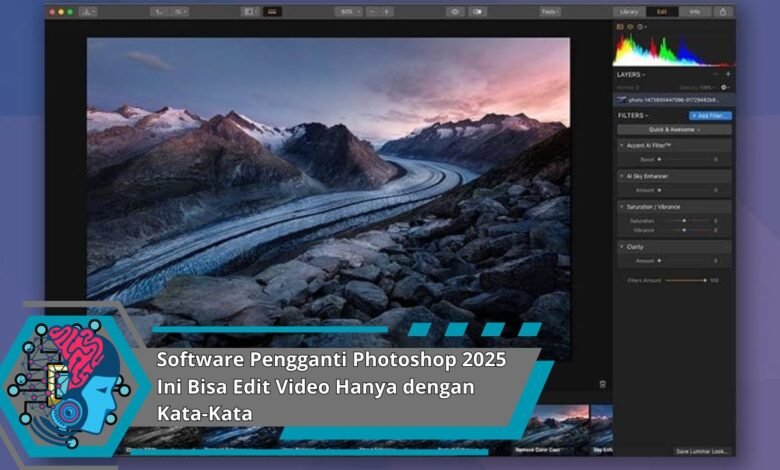The image size is (780, 470).
Task: Collapse the AI Sky Enhancer section
Action: 622,176
